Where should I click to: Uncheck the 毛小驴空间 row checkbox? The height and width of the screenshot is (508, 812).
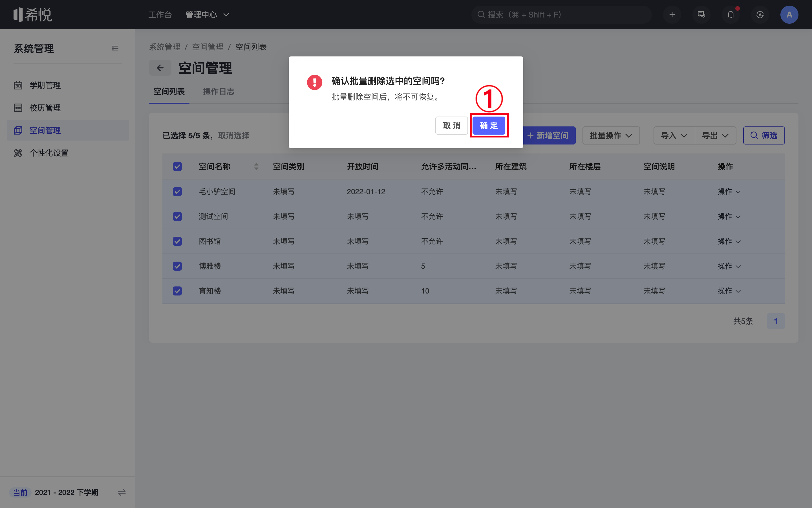(177, 192)
